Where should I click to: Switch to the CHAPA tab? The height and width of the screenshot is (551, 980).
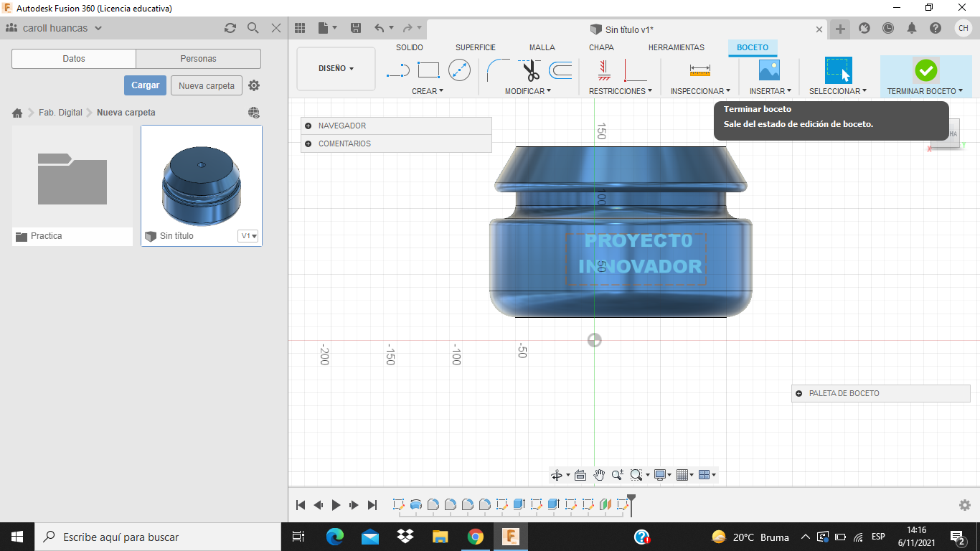[x=601, y=47]
